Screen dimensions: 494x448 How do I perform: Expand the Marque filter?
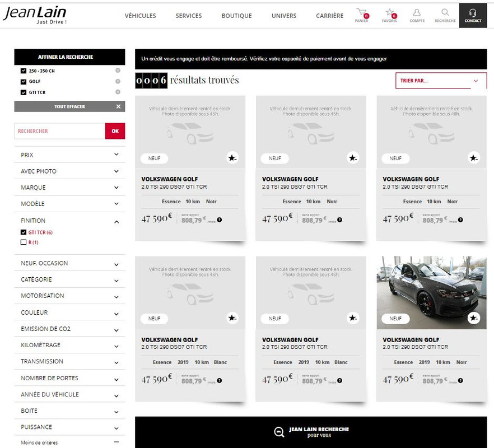tap(69, 188)
